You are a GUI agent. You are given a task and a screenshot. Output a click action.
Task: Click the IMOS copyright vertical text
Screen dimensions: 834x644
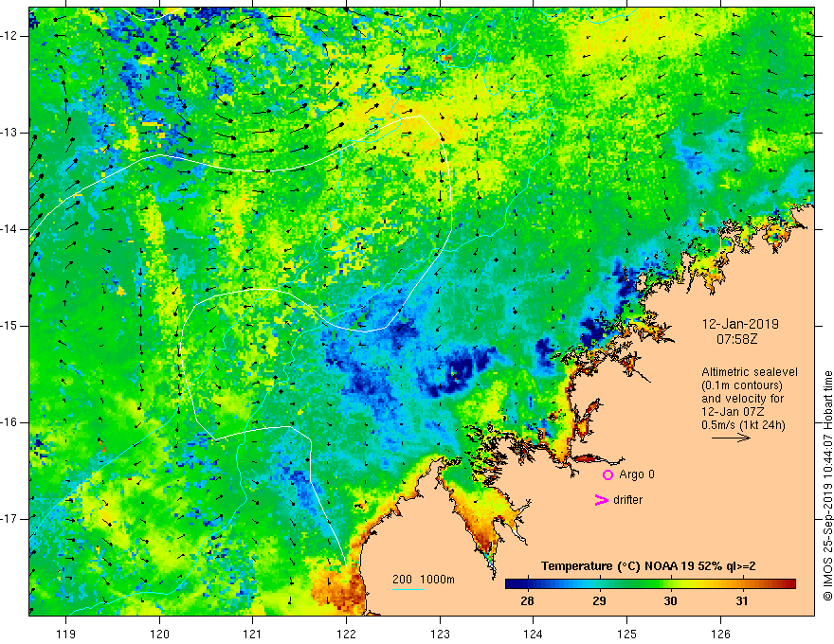[827, 486]
